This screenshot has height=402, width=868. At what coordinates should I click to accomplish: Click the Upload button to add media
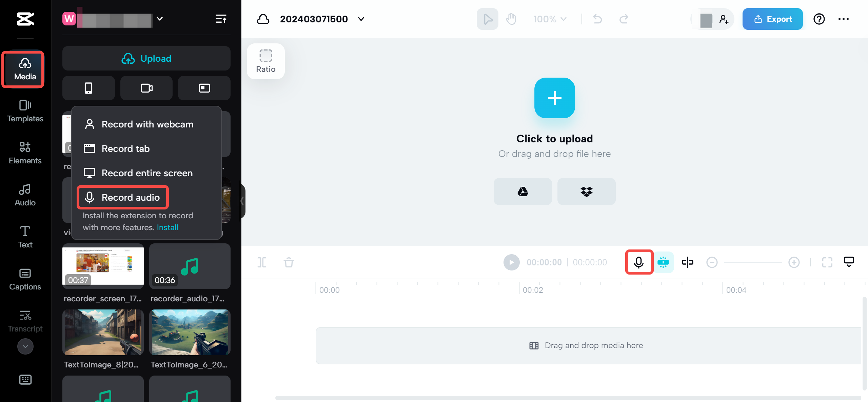pyautogui.click(x=146, y=58)
